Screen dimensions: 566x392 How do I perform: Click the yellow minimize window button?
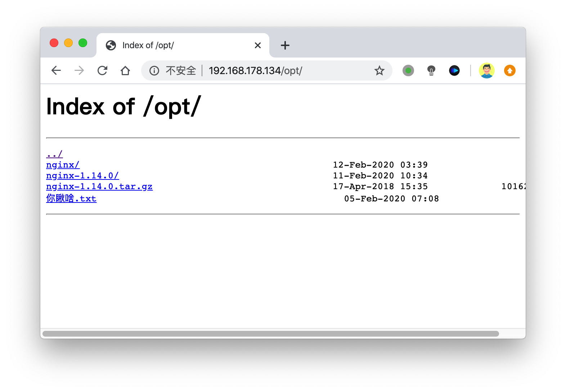point(68,43)
